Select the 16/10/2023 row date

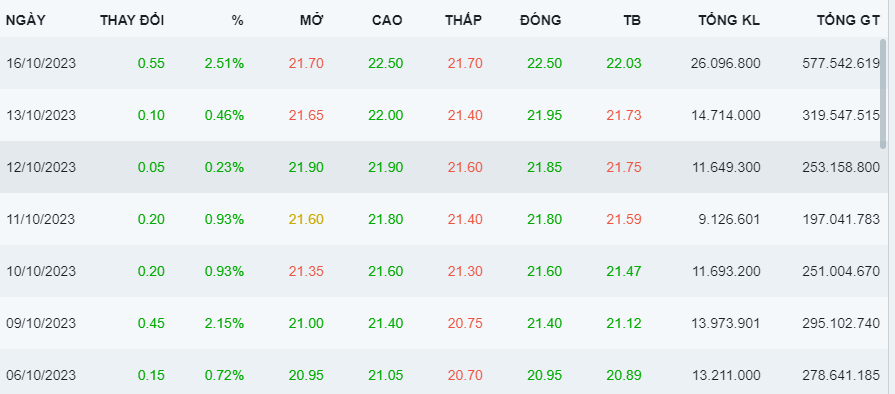(x=41, y=63)
